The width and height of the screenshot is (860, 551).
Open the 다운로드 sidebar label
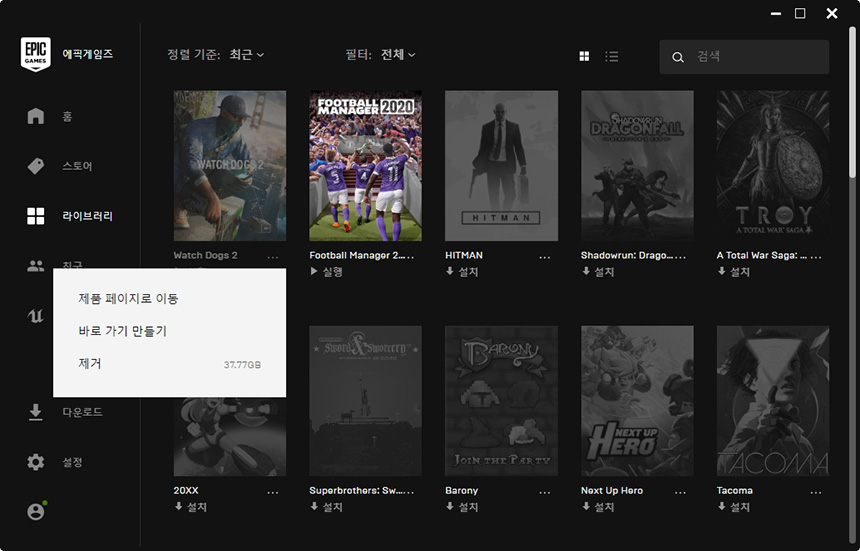coord(82,412)
